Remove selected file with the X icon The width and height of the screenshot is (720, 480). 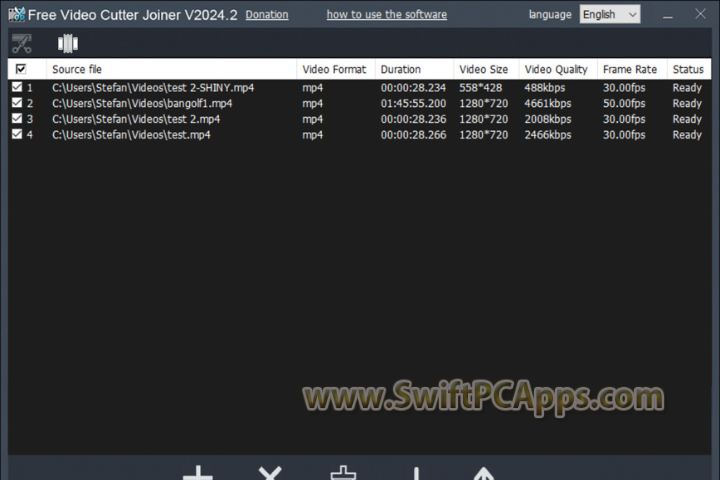coord(270,473)
